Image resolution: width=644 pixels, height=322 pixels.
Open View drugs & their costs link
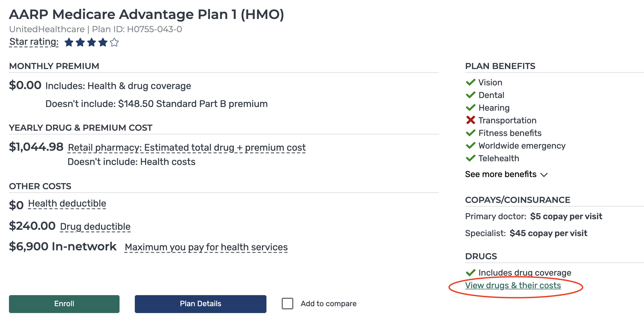tap(513, 285)
